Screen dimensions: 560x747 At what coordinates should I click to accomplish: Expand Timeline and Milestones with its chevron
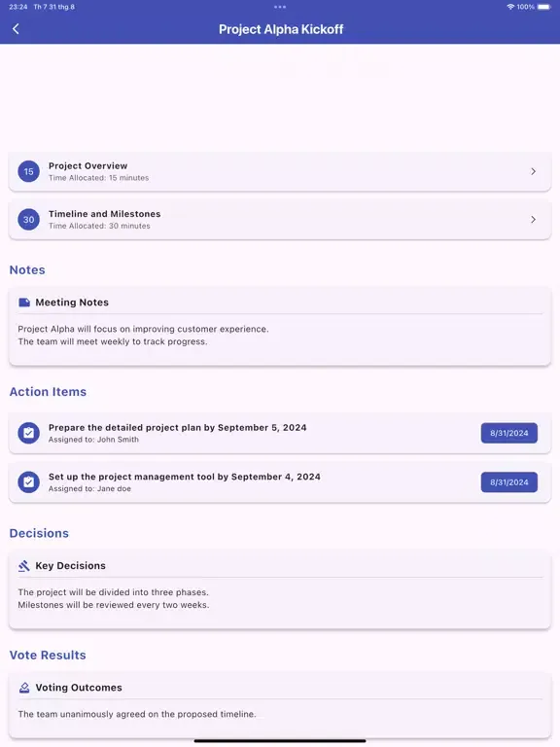534,220
